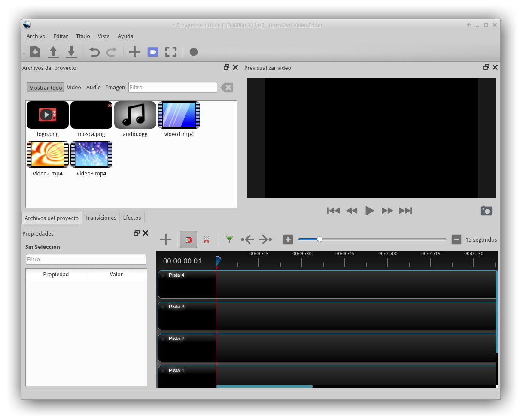Toggle the fullscreen mode icon

(x=171, y=52)
